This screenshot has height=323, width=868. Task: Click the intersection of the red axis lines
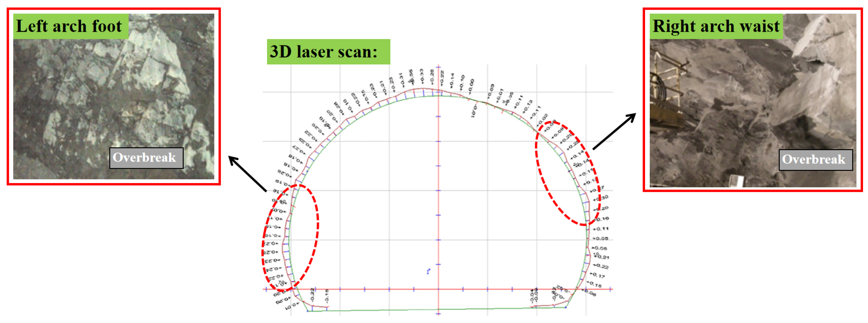click(438, 289)
